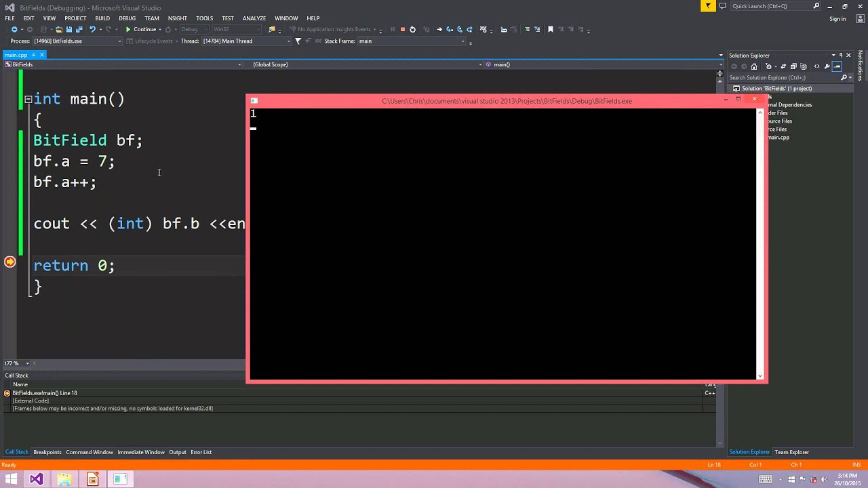Click the File Explorer taskbar icon
Screen dimensions: 868x488
[x=64, y=479]
